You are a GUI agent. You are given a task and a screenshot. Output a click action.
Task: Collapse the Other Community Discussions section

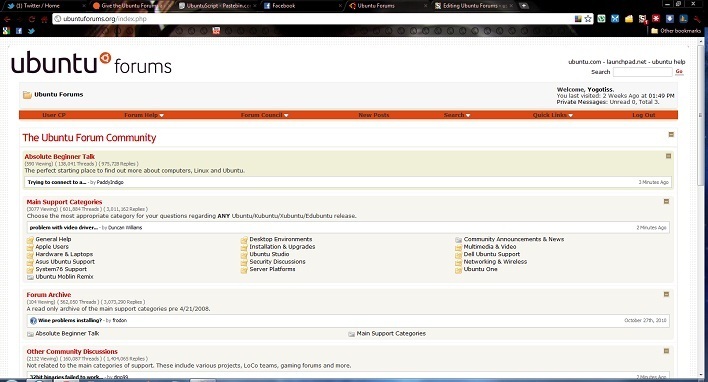(666, 351)
